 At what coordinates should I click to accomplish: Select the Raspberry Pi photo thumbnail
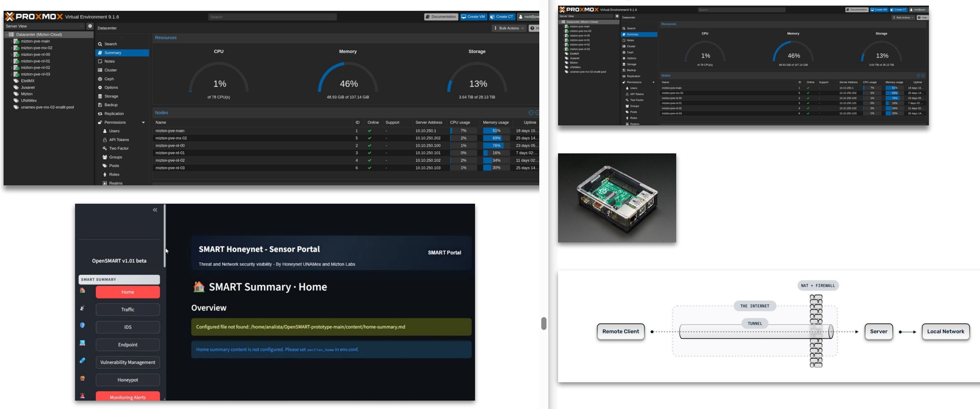(617, 198)
